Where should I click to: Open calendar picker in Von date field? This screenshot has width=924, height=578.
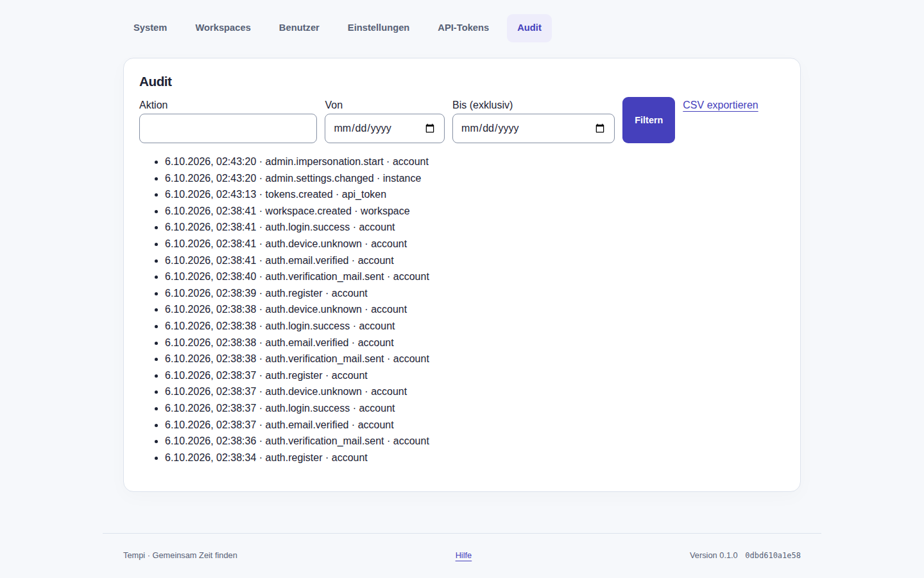tap(430, 128)
